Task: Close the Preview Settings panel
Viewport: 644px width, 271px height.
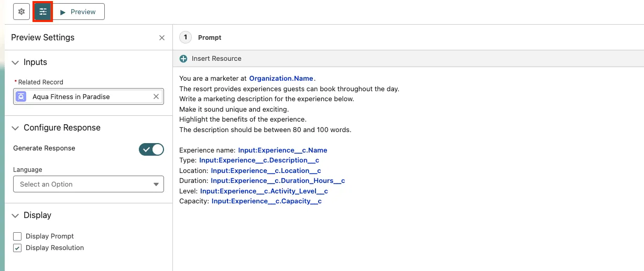Action: [162, 38]
